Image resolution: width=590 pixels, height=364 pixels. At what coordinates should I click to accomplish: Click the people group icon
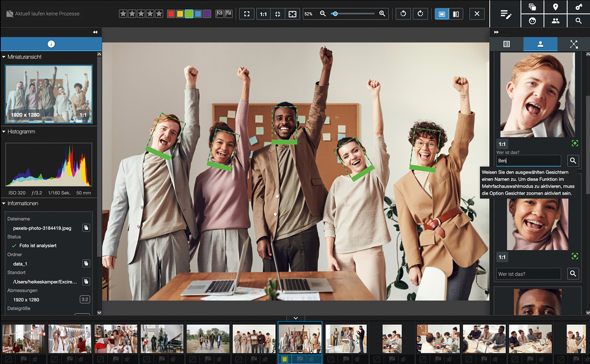pos(555,21)
